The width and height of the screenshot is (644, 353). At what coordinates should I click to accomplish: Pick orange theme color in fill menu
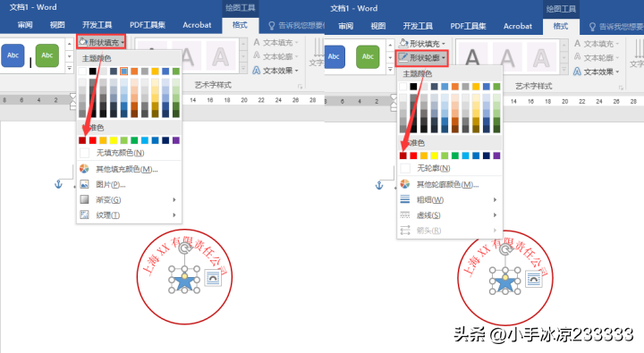[x=134, y=71]
